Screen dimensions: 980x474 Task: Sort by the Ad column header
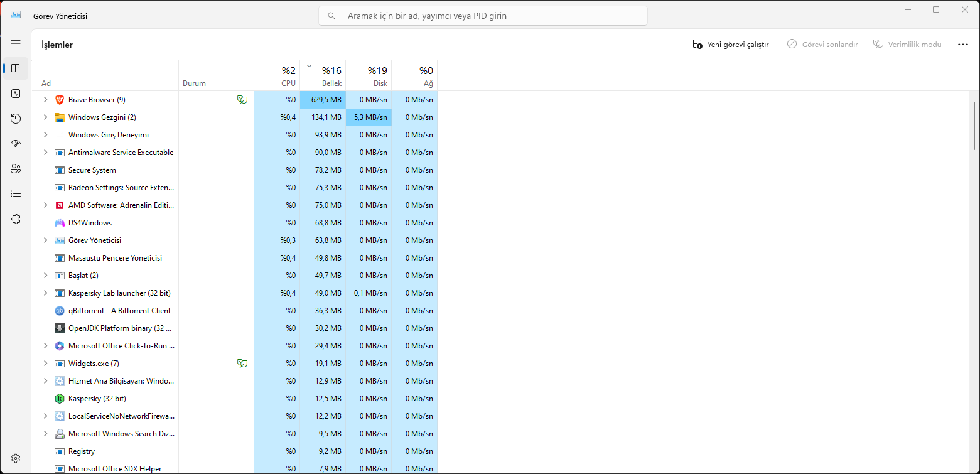pos(105,75)
